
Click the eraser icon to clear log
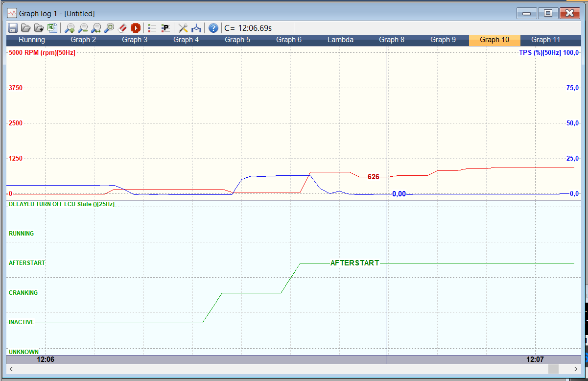(123, 28)
